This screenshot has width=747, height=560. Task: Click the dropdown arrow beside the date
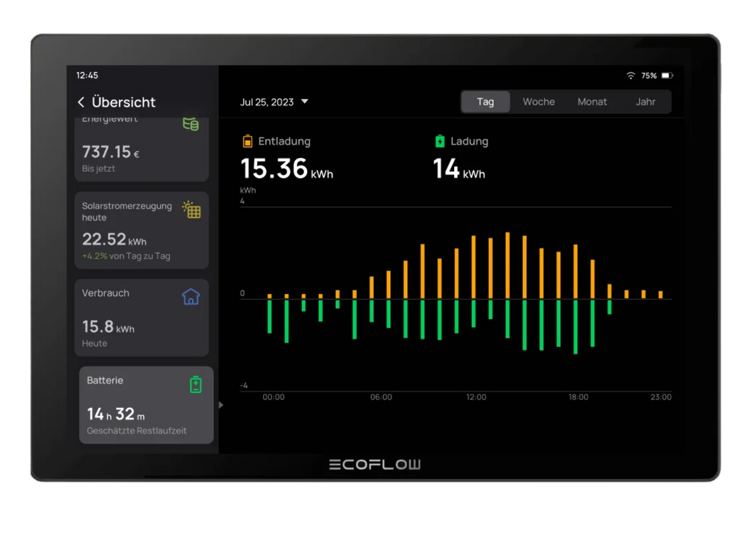(305, 102)
